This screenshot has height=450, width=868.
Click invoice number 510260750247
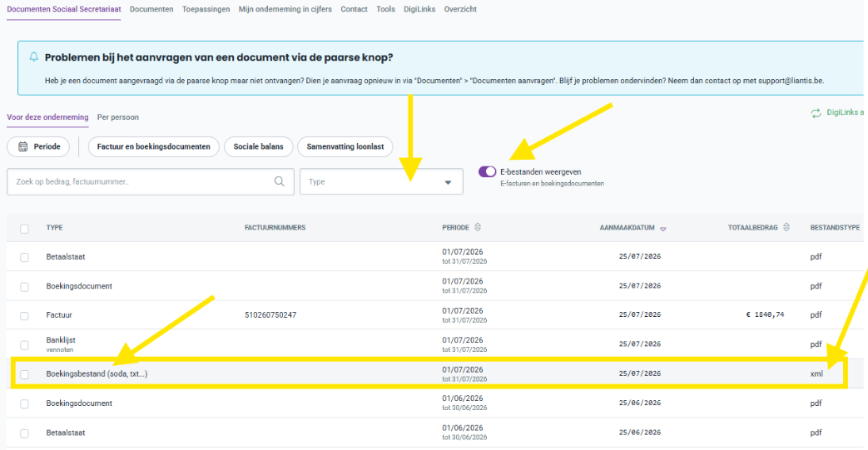click(x=270, y=315)
